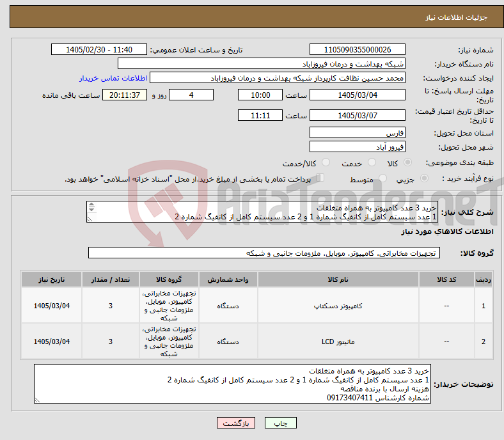Click the دستگاه unit cell in row 2
504x440 pixels.
[228, 342]
